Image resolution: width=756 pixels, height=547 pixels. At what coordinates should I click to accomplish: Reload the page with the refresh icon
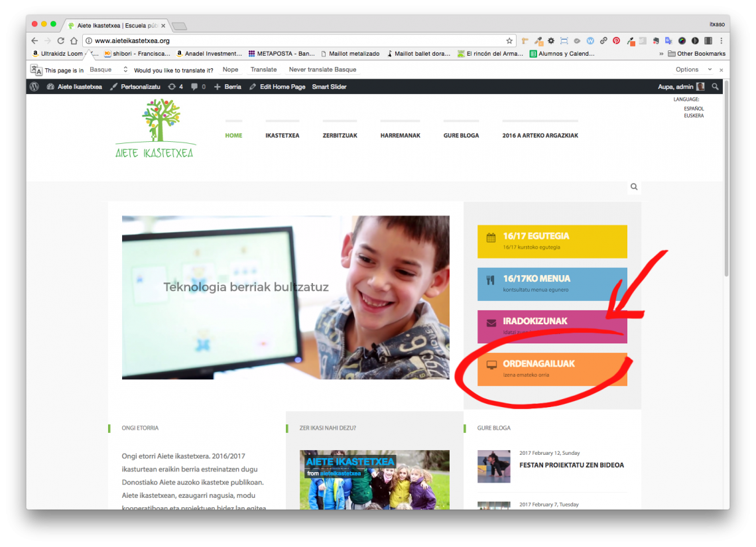[x=61, y=41]
